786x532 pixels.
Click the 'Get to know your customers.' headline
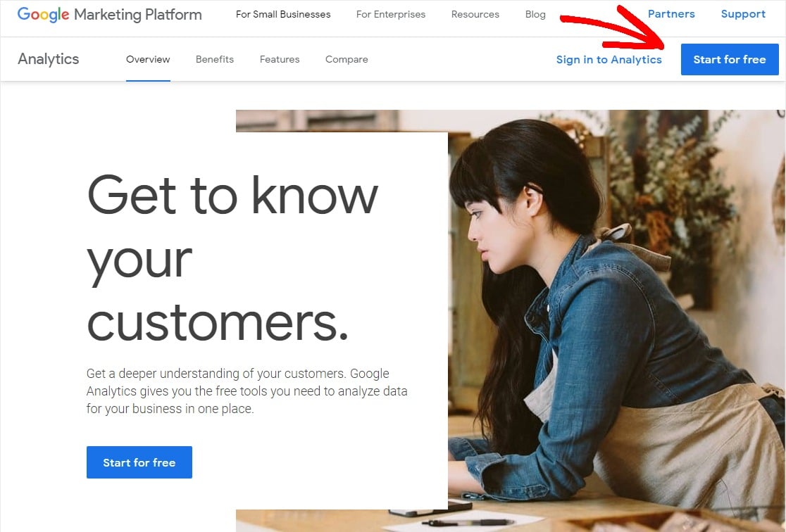click(x=232, y=259)
